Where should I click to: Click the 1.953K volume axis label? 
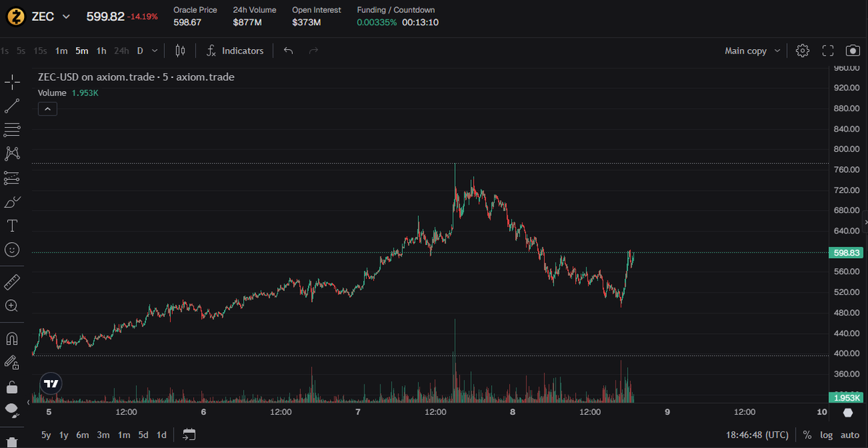[846, 398]
